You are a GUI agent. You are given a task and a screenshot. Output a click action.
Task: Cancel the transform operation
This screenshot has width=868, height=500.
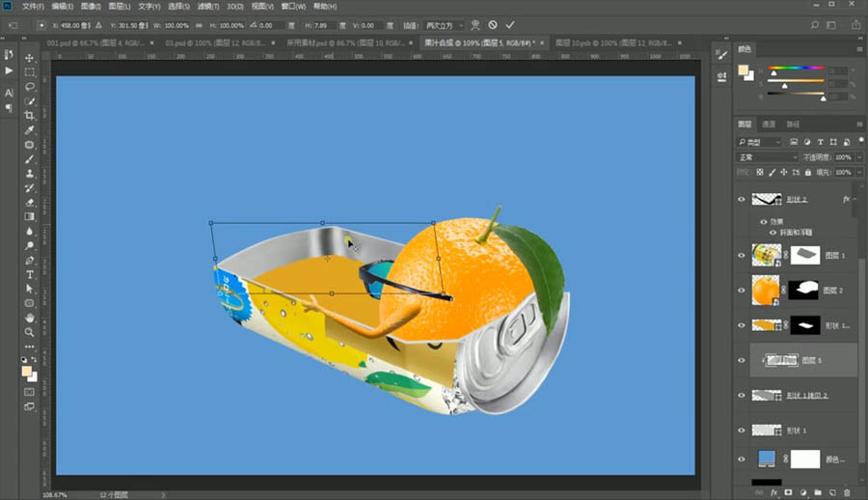(493, 24)
